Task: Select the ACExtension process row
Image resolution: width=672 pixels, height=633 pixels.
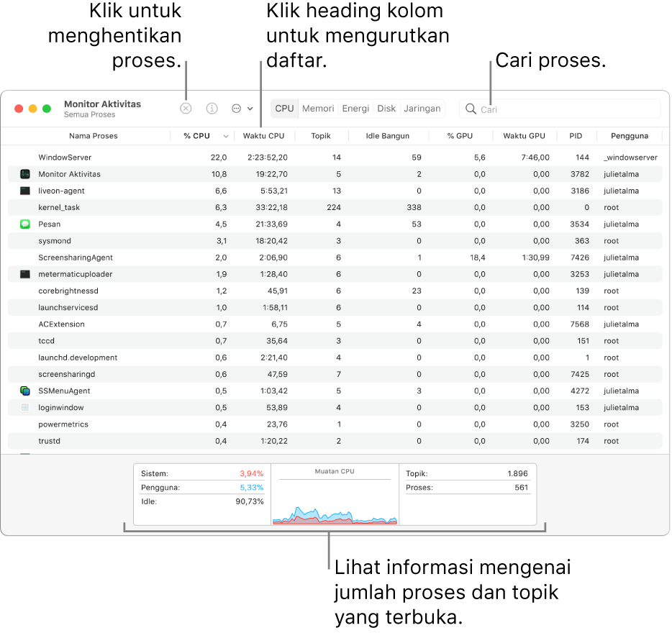Action: coord(335,324)
